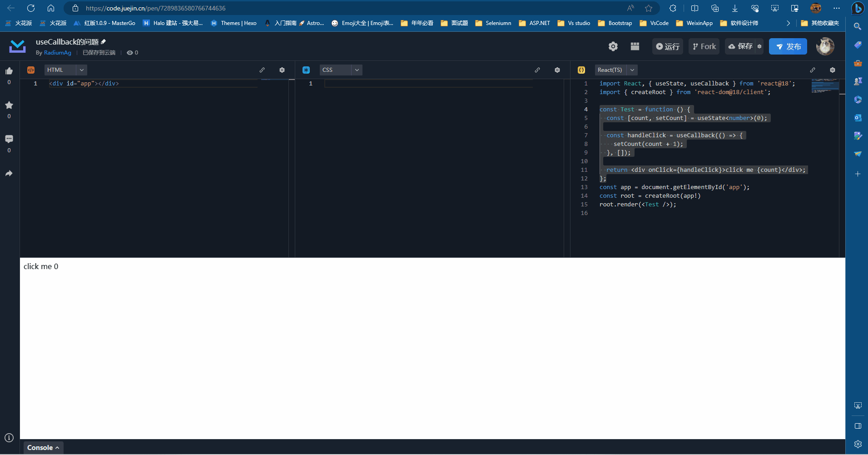Save the pen with 保存
The width and height of the screenshot is (868, 455).
(740, 46)
